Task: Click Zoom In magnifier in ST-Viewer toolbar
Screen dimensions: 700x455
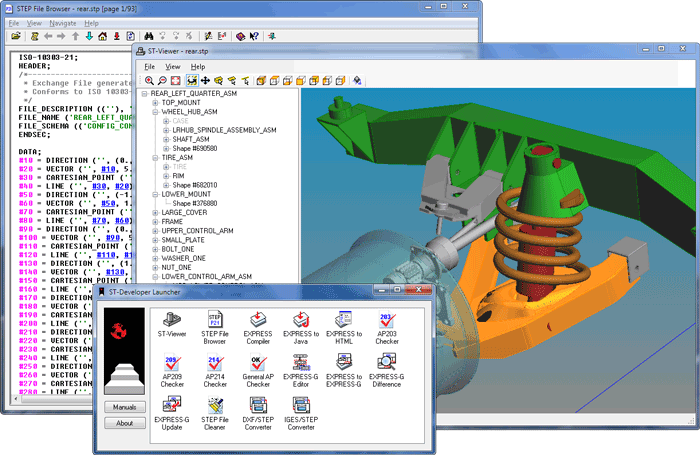Action: pyautogui.click(x=149, y=80)
